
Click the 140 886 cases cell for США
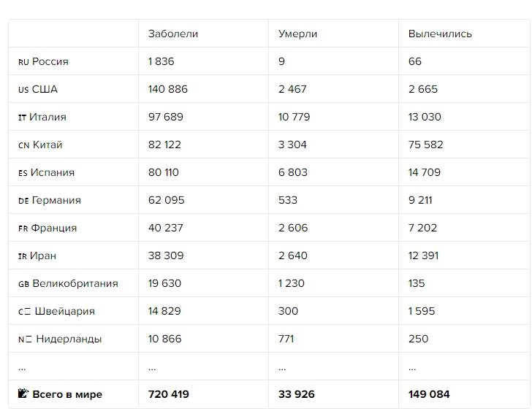(x=167, y=90)
